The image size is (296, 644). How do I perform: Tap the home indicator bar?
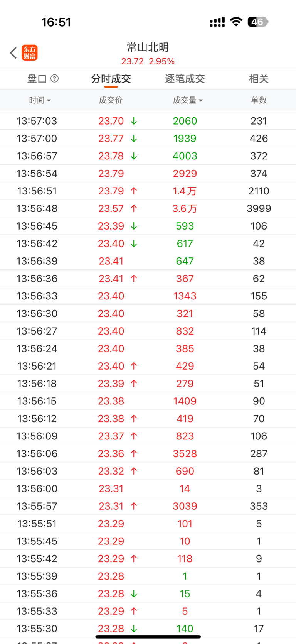click(x=148, y=637)
